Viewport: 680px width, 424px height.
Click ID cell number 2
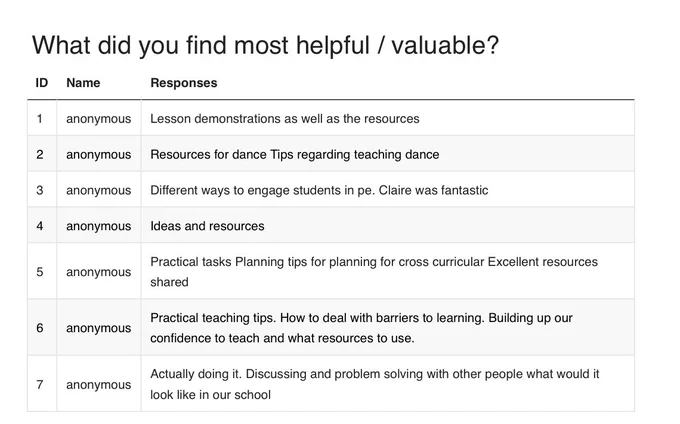pyautogui.click(x=40, y=154)
